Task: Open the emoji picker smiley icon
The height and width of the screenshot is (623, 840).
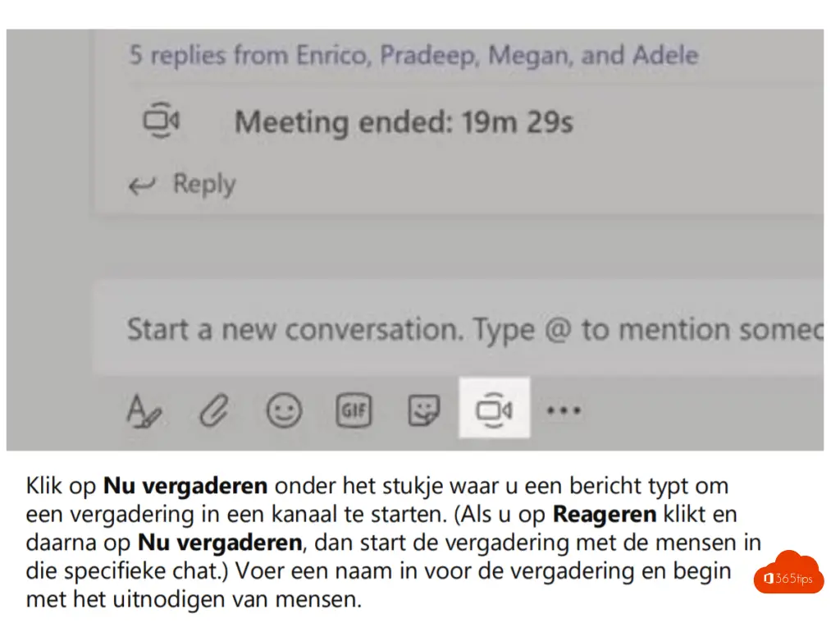Action: pos(284,410)
